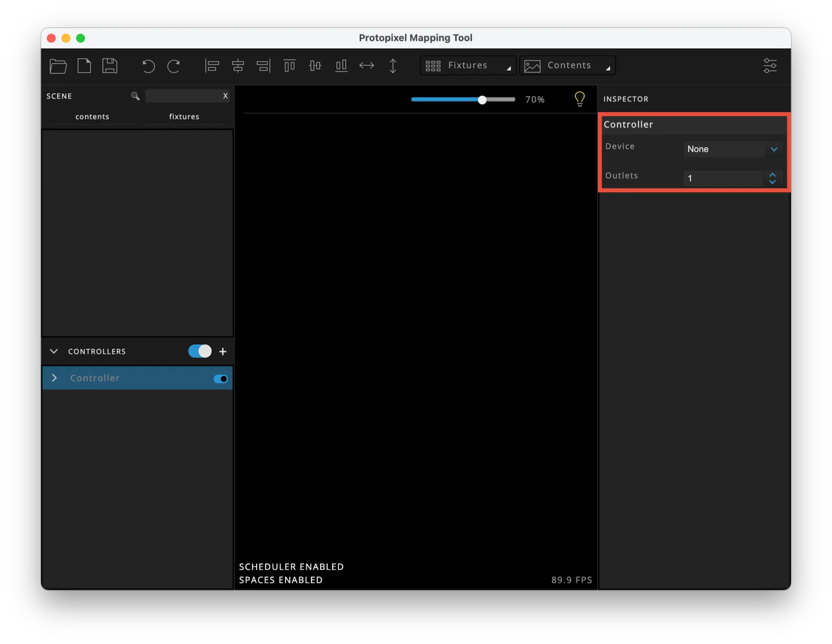Maximize the window with the green button
The image size is (832, 644).
point(80,38)
